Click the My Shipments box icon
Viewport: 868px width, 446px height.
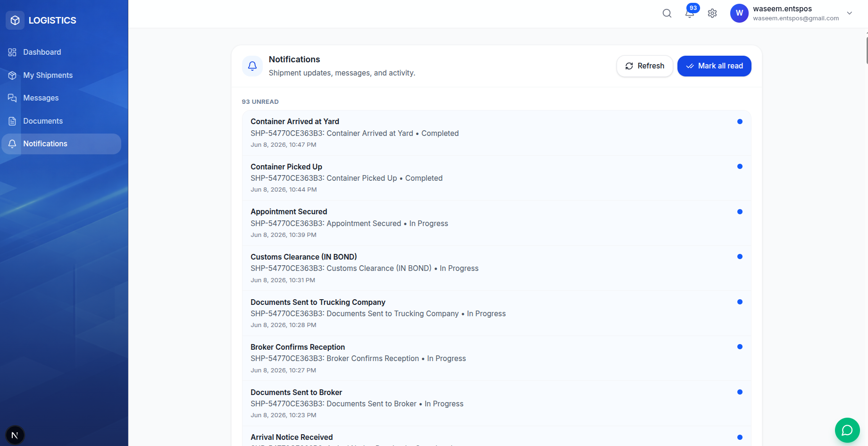click(12, 75)
